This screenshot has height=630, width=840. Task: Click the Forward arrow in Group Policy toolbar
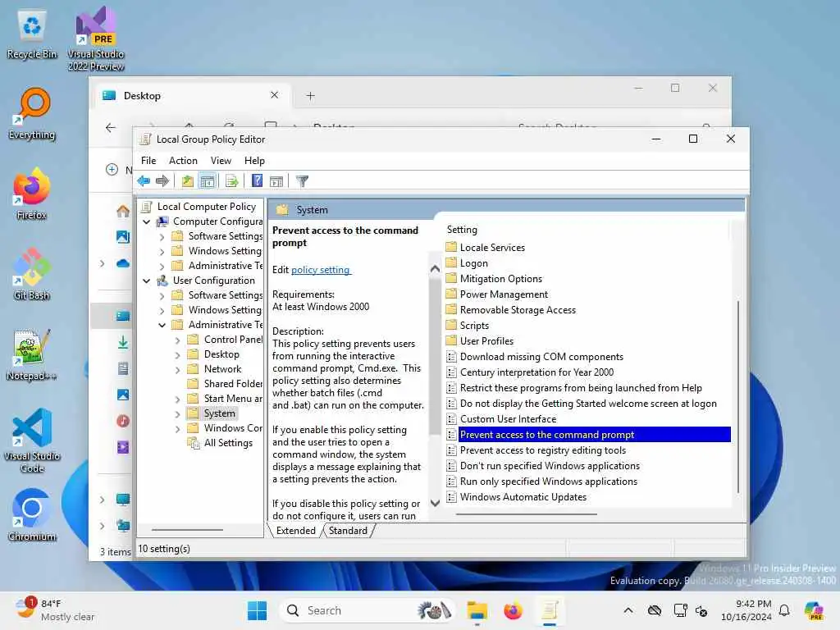point(162,181)
